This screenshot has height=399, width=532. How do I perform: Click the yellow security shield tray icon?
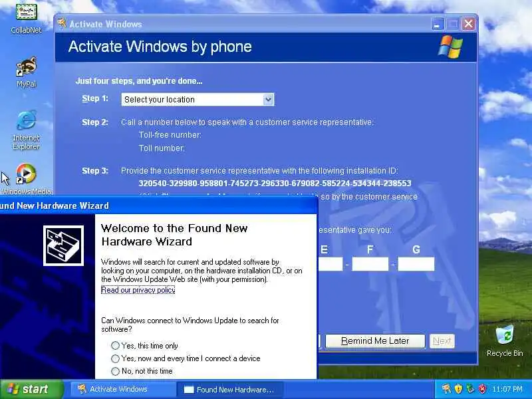click(458, 389)
